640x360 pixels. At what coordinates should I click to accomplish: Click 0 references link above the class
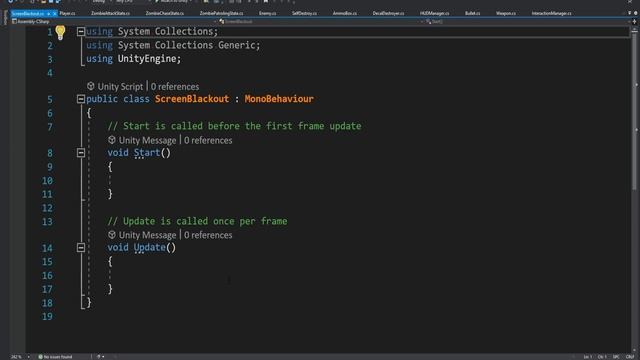pyautogui.click(x=175, y=87)
